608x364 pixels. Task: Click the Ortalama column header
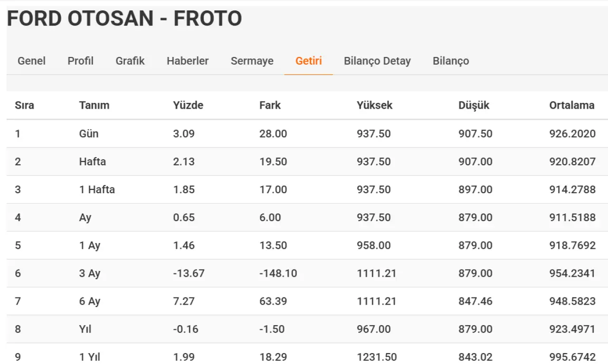point(572,105)
